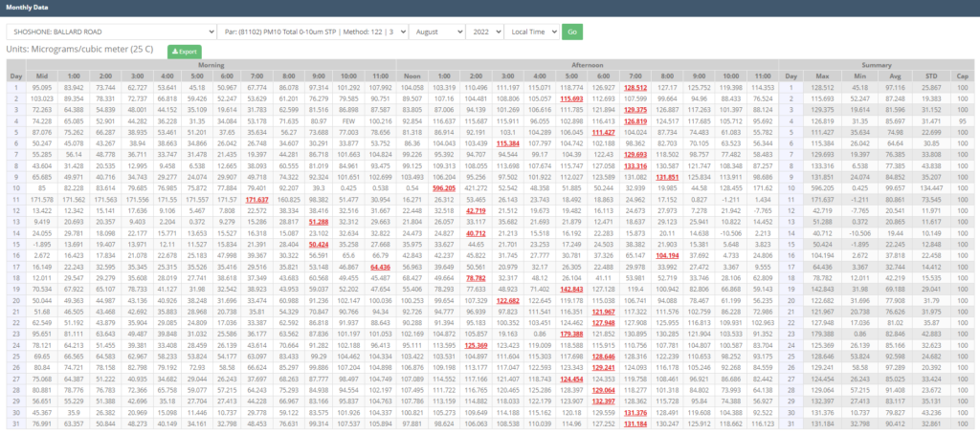This screenshot has width=980, height=434.
Task: Click the Max column header
Action: point(822,76)
